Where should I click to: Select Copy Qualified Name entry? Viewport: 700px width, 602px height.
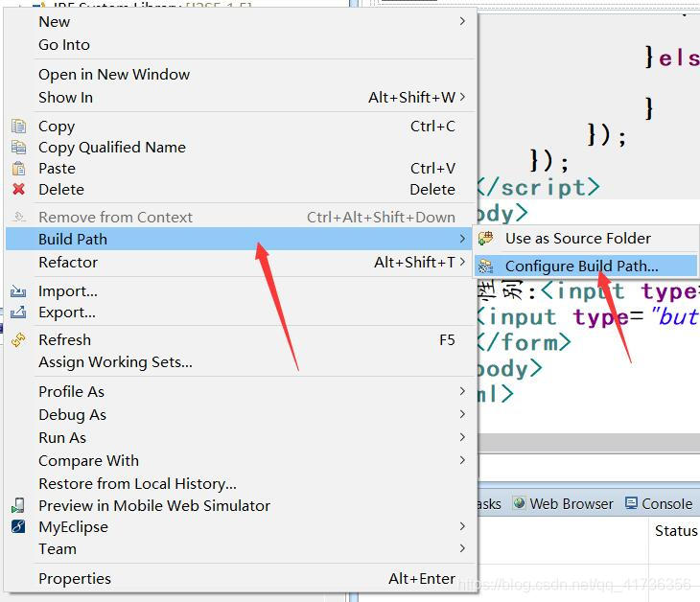coord(241,148)
